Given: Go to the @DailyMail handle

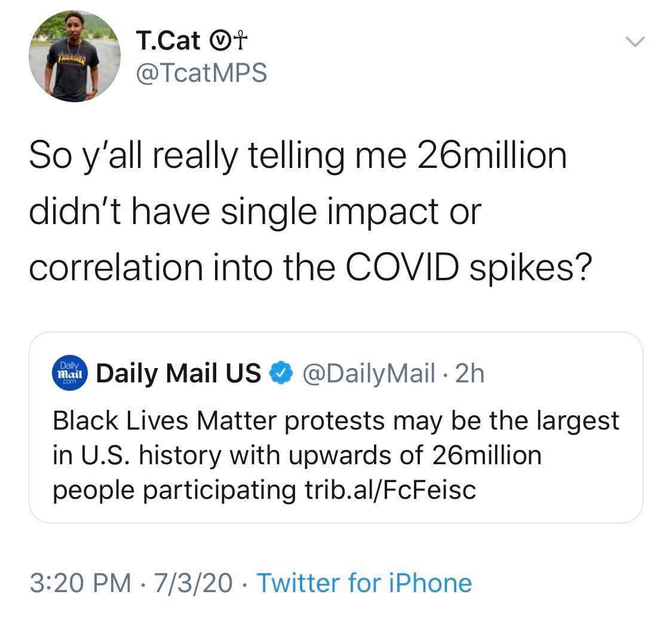Looking at the screenshot, I should pyautogui.click(x=368, y=374).
